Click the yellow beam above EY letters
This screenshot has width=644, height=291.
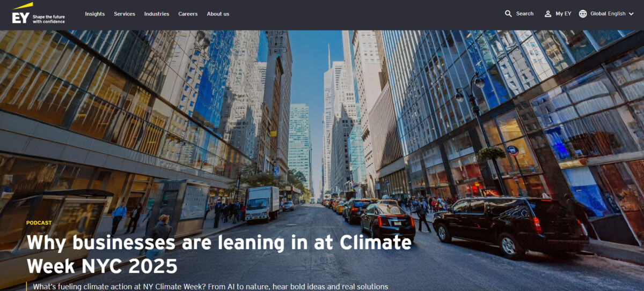pyautogui.click(x=23, y=6)
